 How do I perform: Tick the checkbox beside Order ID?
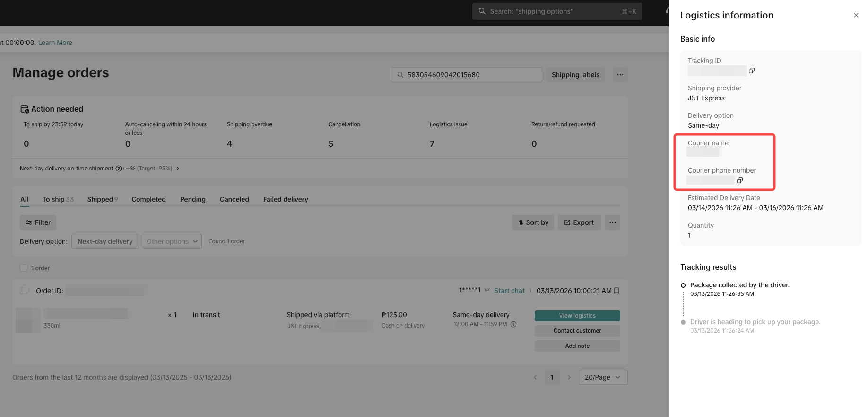pyautogui.click(x=24, y=291)
